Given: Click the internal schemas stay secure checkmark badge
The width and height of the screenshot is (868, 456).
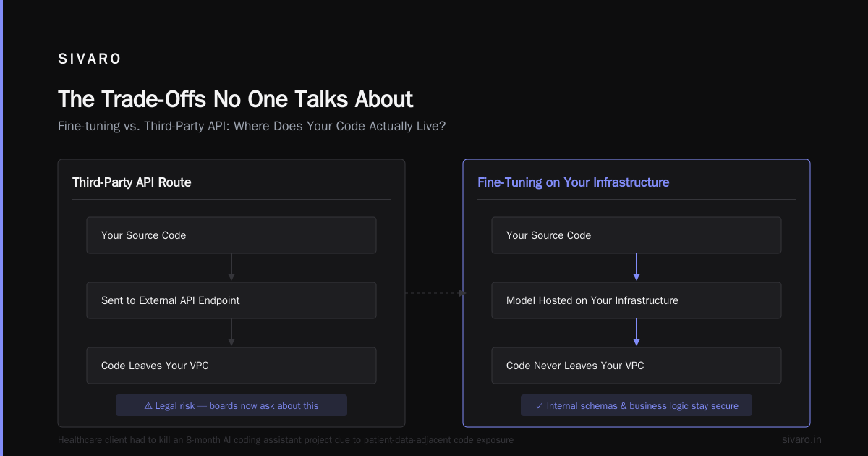Looking at the screenshot, I should [x=637, y=405].
